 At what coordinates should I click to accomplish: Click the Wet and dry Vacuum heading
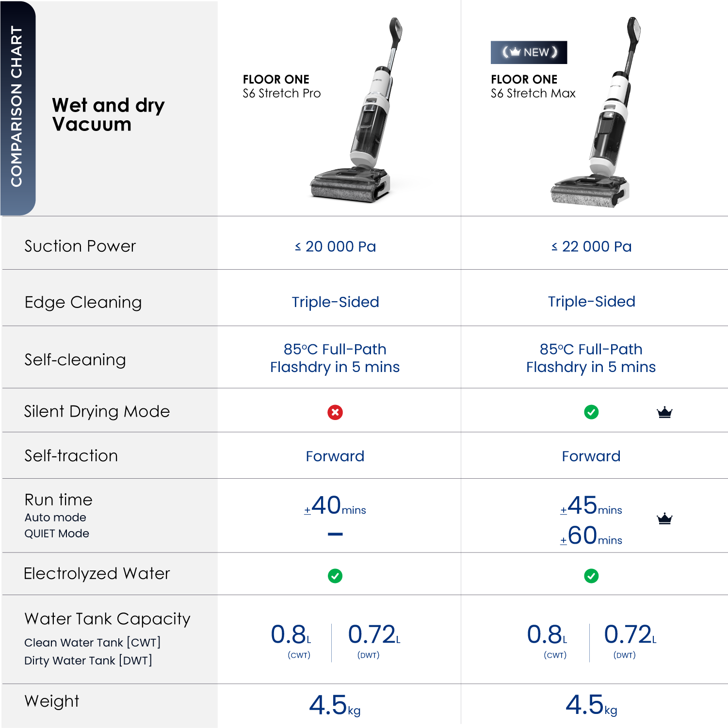[108, 114]
